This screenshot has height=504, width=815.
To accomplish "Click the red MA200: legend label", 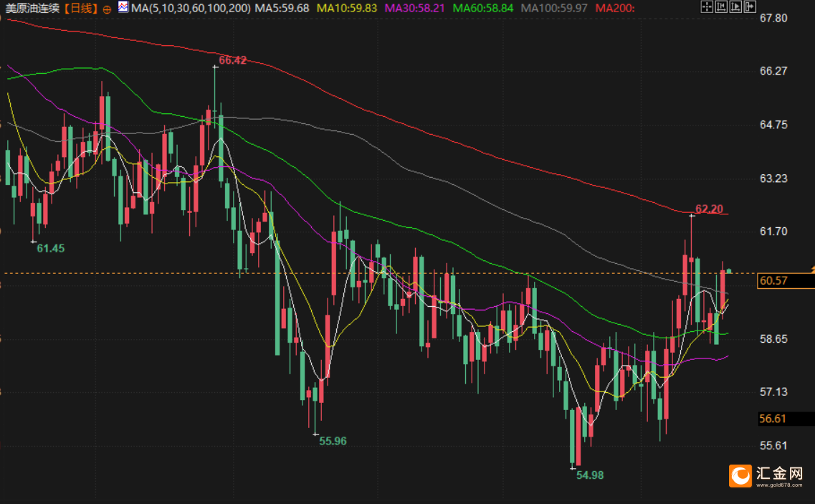I will [x=615, y=9].
